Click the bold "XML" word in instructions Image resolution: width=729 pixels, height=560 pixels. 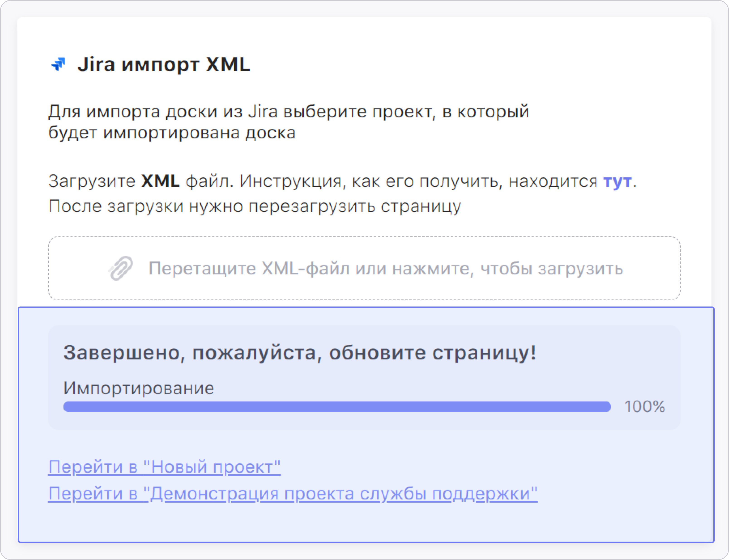tap(160, 182)
